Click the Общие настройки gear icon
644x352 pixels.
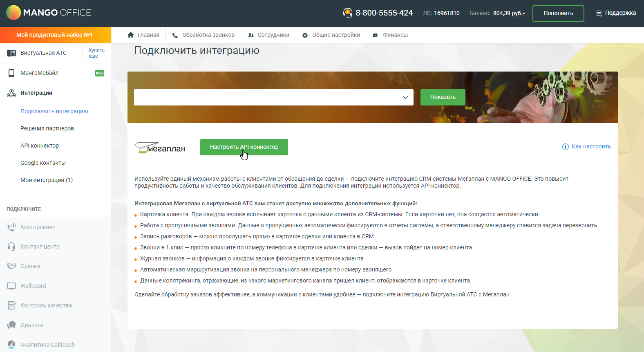point(305,35)
